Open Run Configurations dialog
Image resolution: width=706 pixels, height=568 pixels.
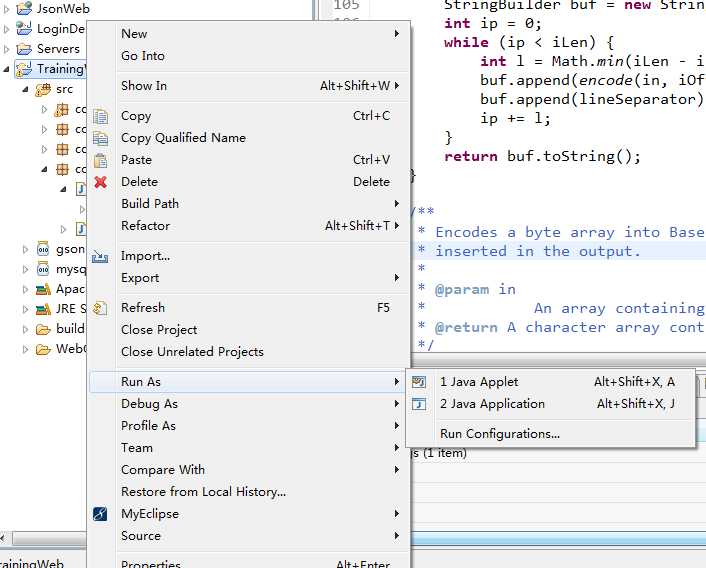(500, 434)
